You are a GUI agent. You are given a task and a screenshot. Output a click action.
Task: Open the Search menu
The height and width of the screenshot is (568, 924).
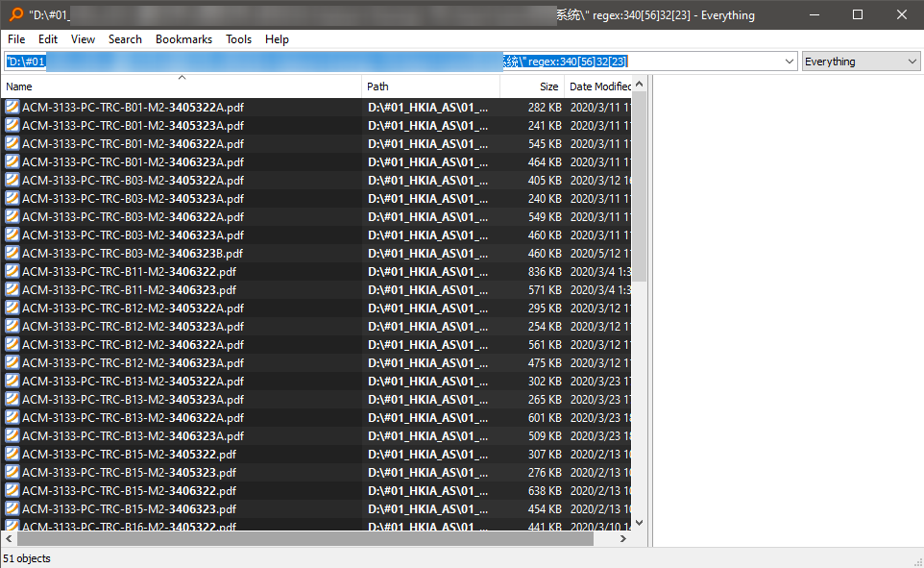coord(125,39)
